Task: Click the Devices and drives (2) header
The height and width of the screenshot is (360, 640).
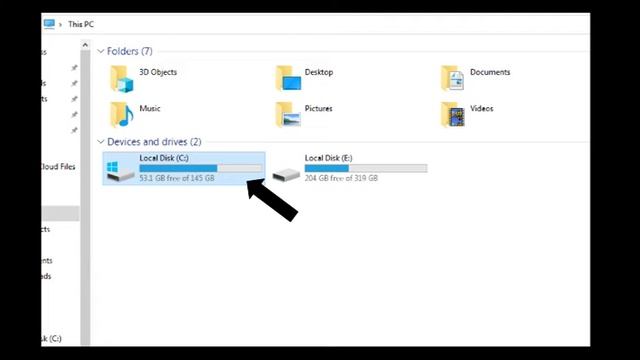Action: (x=154, y=142)
